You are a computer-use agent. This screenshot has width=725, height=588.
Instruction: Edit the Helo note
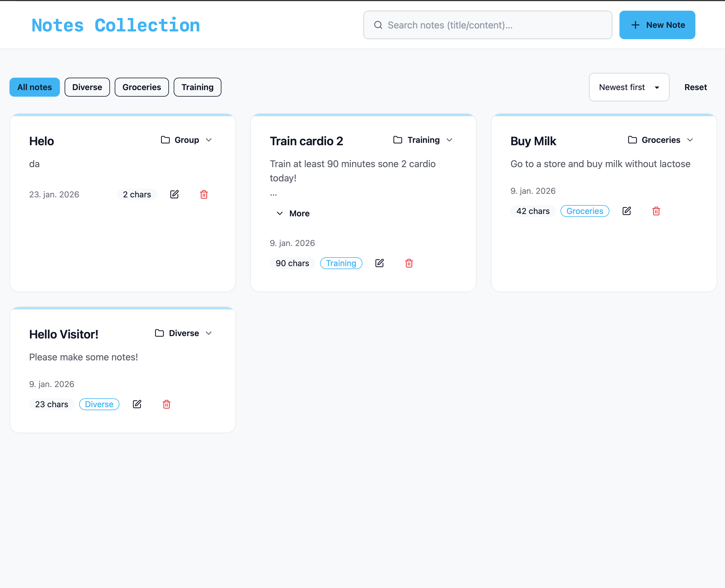(174, 194)
